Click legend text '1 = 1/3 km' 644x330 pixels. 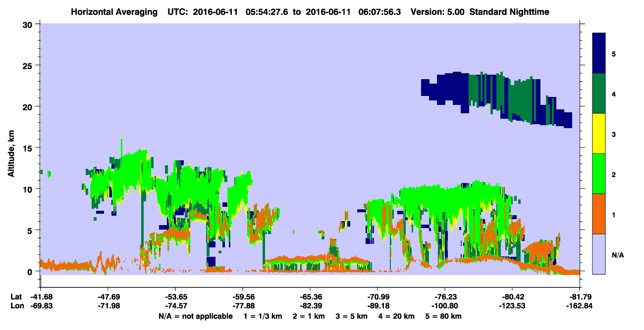tap(263, 316)
